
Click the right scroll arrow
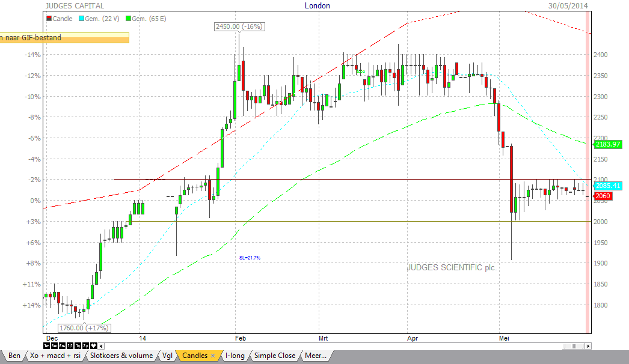coord(588,346)
